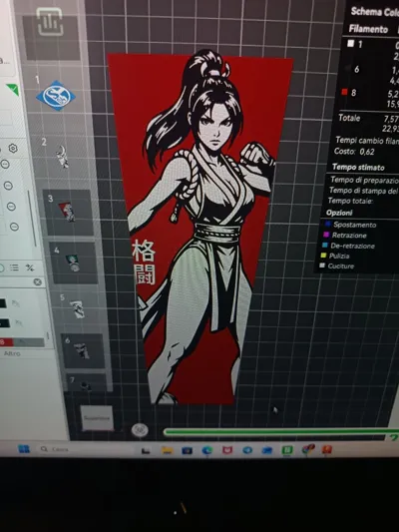The image size is (399, 532).
Task: Toggle Spostamento option visibility
Action: coord(351,225)
